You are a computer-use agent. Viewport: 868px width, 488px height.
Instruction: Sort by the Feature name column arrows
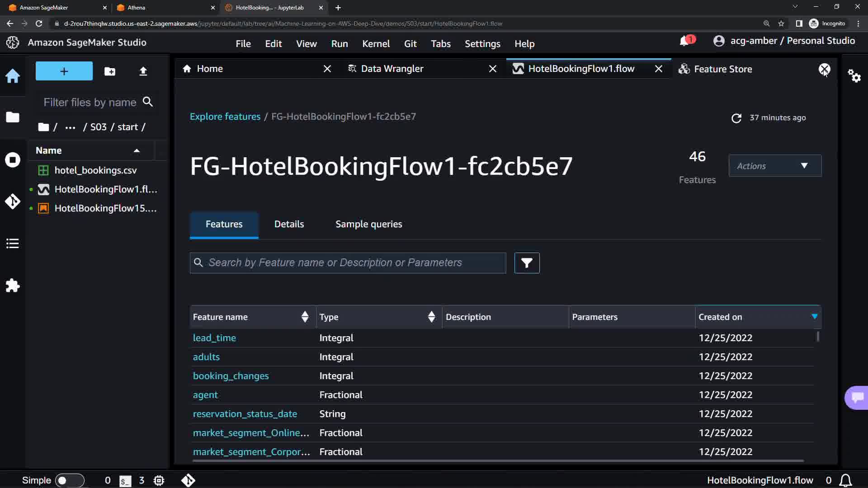click(305, 317)
